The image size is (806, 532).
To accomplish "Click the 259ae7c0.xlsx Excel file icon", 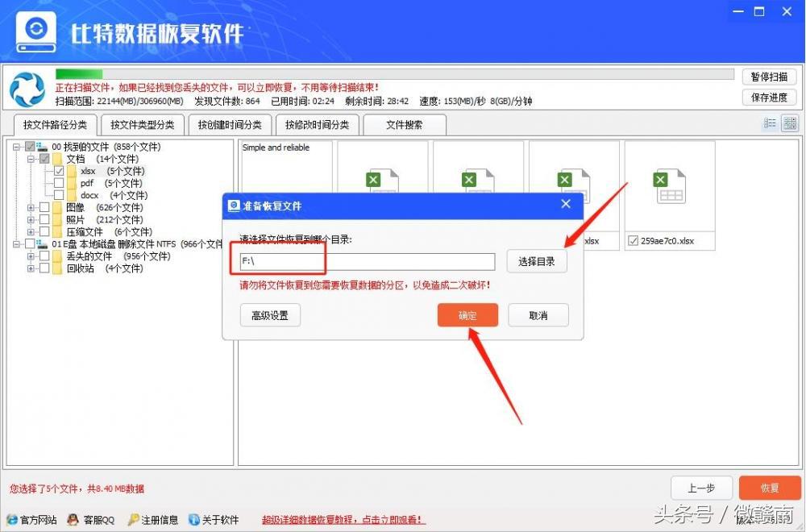I will tap(669, 186).
